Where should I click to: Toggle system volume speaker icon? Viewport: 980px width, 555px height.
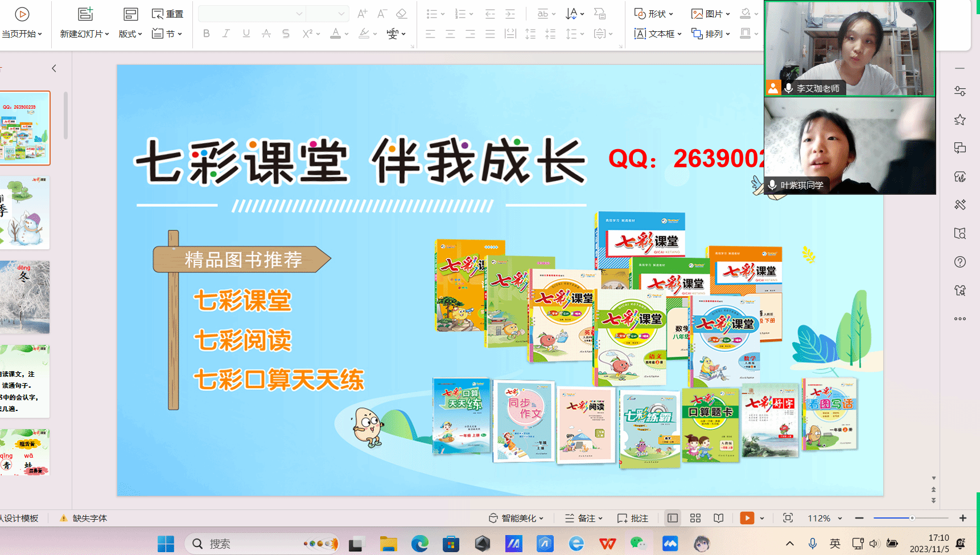coord(875,544)
